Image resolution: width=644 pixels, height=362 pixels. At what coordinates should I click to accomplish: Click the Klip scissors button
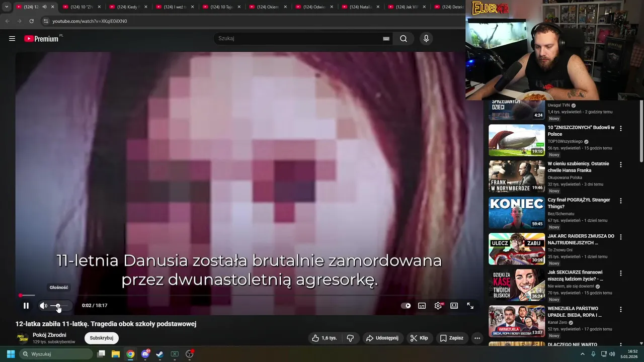pos(419,338)
